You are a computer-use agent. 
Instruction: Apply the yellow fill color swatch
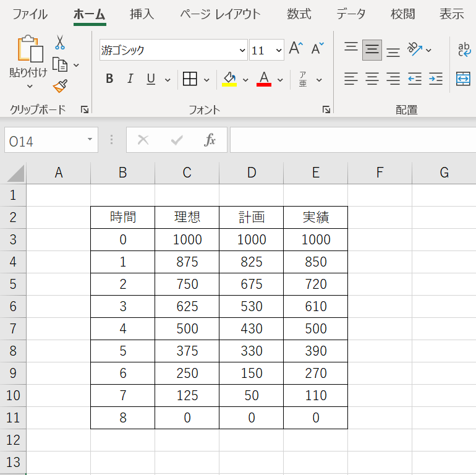[x=229, y=79]
